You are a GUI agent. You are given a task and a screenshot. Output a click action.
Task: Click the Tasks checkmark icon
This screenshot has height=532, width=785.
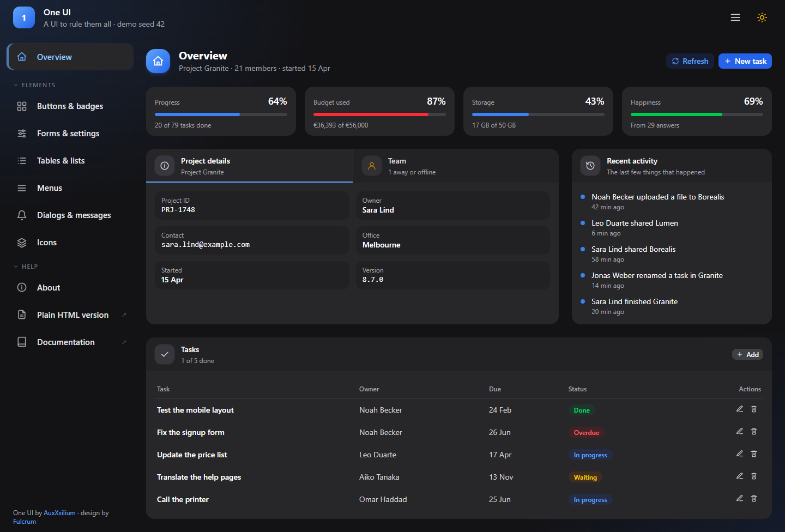click(x=165, y=354)
